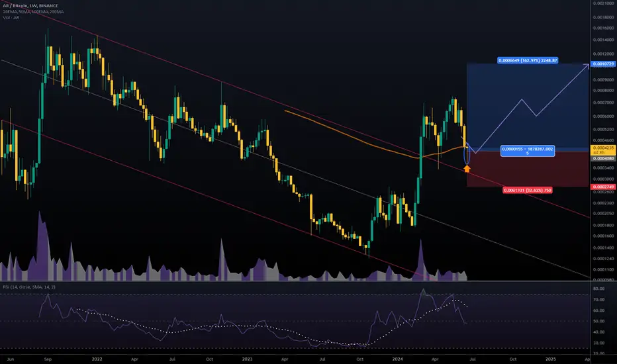Click the 70.00 RSI axis level
This screenshot has width=617, height=364.
[599, 299]
